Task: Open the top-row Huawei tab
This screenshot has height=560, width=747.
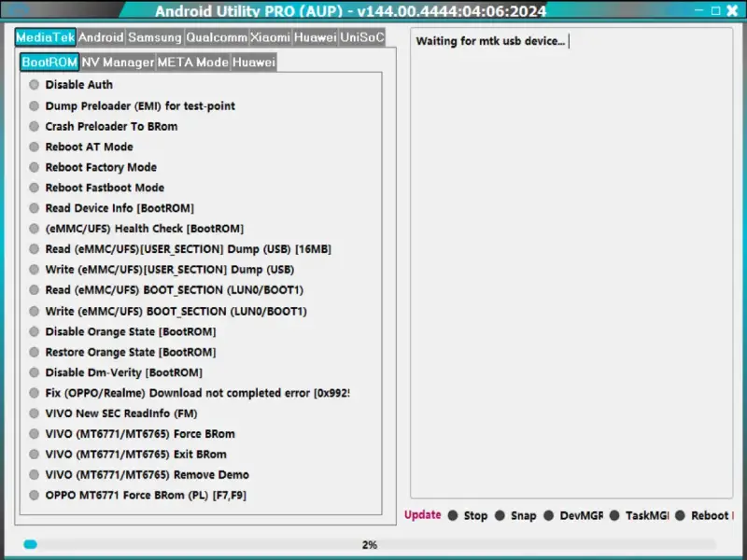Action: coord(315,37)
